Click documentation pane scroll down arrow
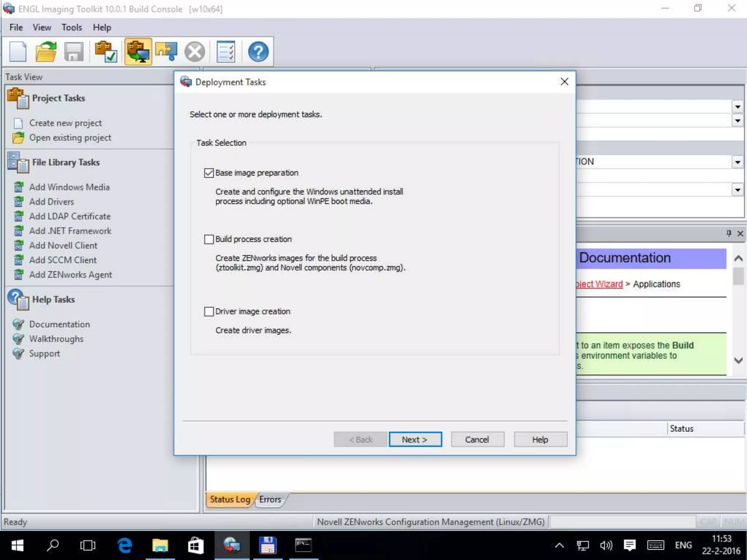The height and width of the screenshot is (560, 747). (738, 360)
